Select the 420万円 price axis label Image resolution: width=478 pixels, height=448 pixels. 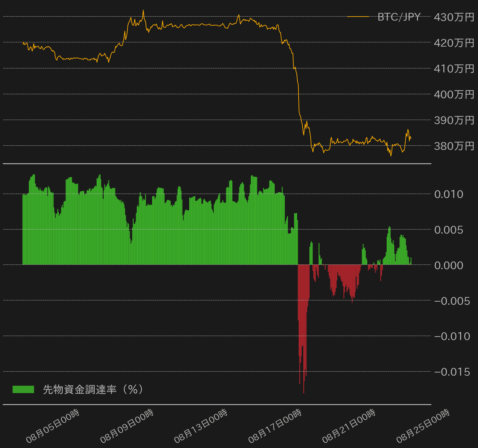454,43
